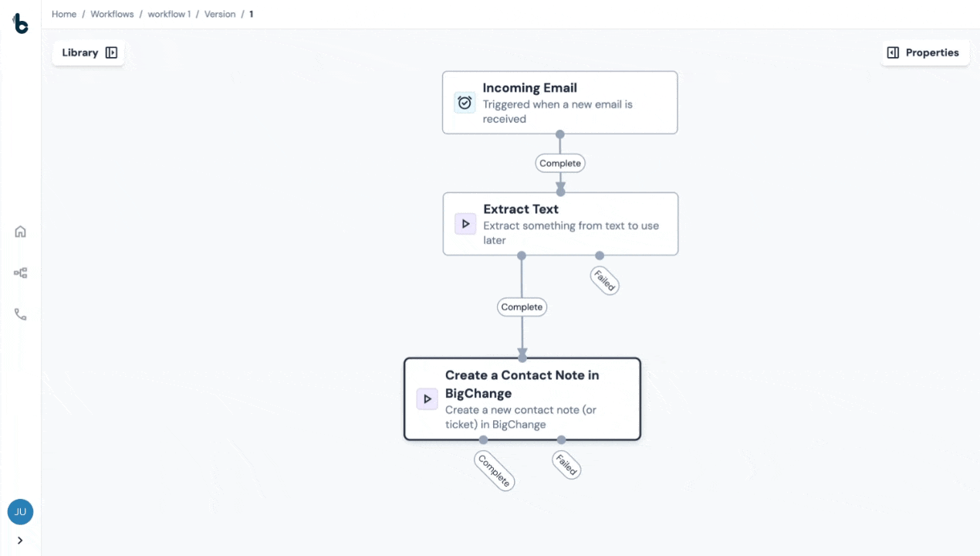
Task: Open the Home icon in left sidebar
Action: (21, 232)
